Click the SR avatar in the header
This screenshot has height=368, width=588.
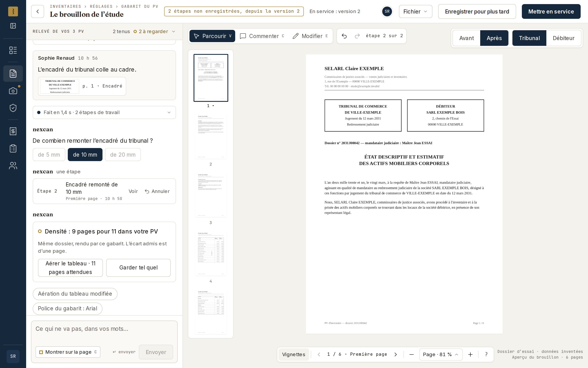[387, 11]
